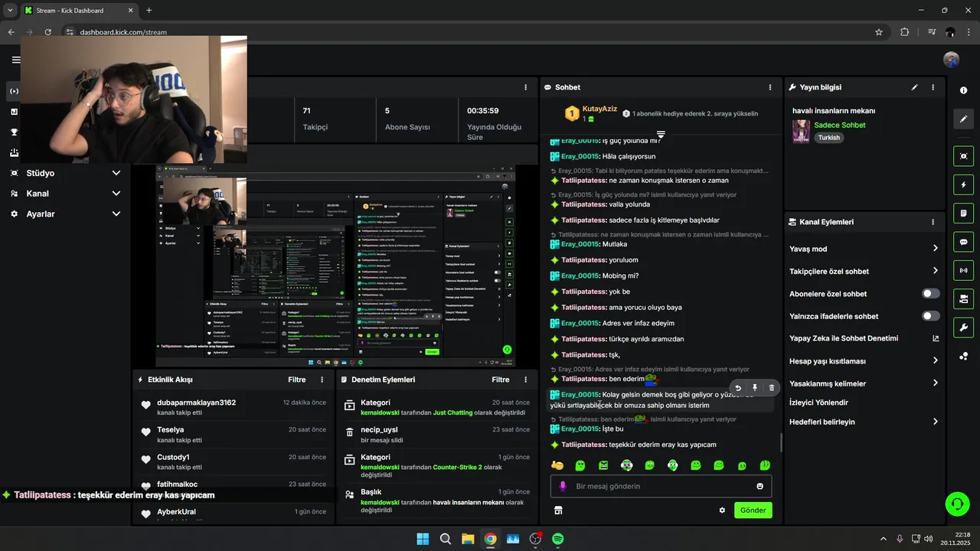Screen dimensions: 980x551
Task: Click the Turkish language tag
Action: pyautogui.click(x=829, y=138)
